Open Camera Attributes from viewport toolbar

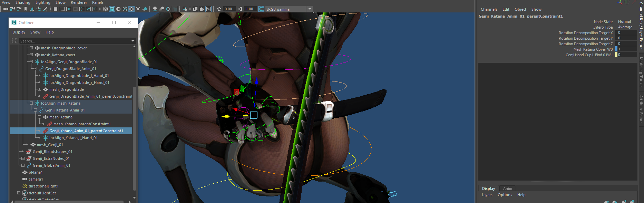click(19, 9)
